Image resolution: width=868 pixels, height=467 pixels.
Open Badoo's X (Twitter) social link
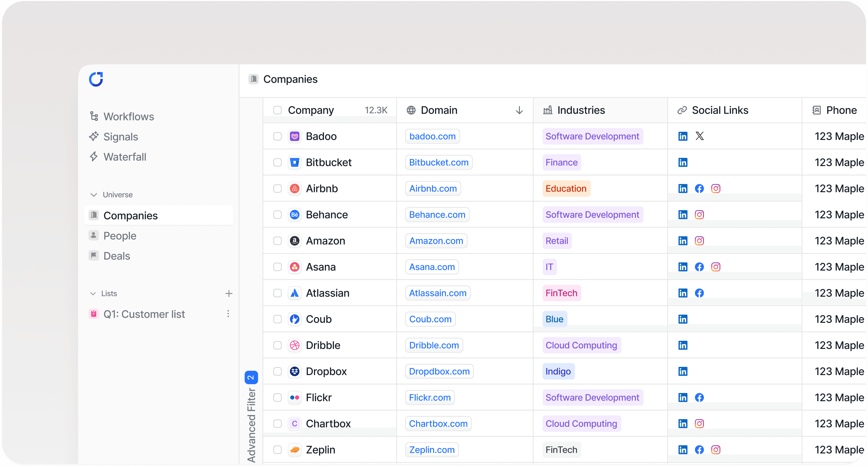point(700,136)
